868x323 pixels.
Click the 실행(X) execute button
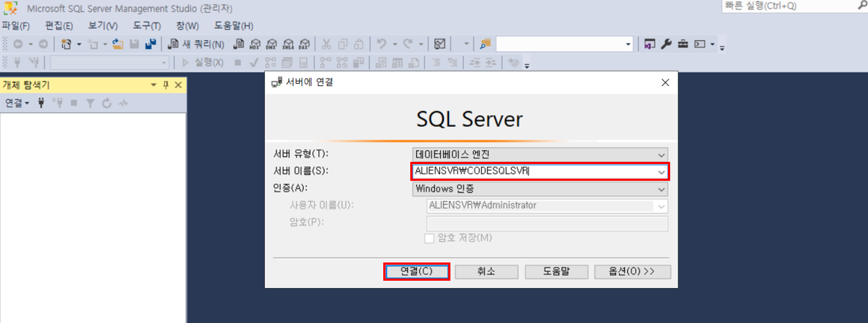coord(203,63)
